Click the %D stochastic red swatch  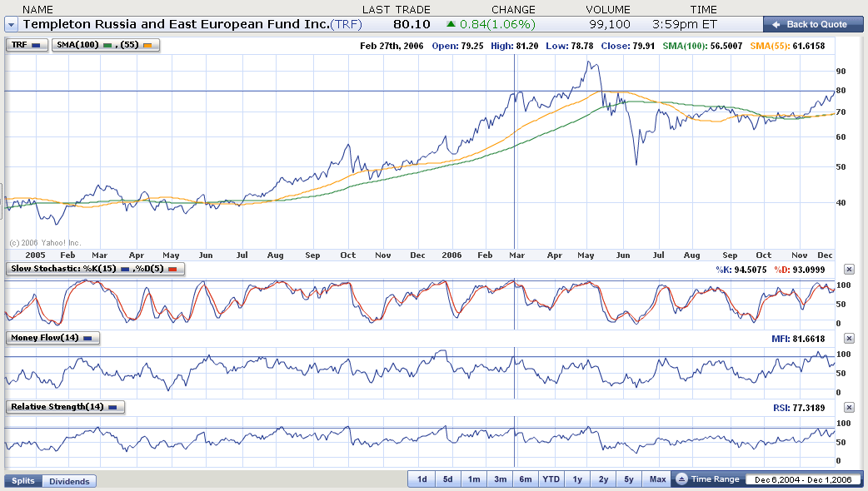pyautogui.click(x=172, y=270)
